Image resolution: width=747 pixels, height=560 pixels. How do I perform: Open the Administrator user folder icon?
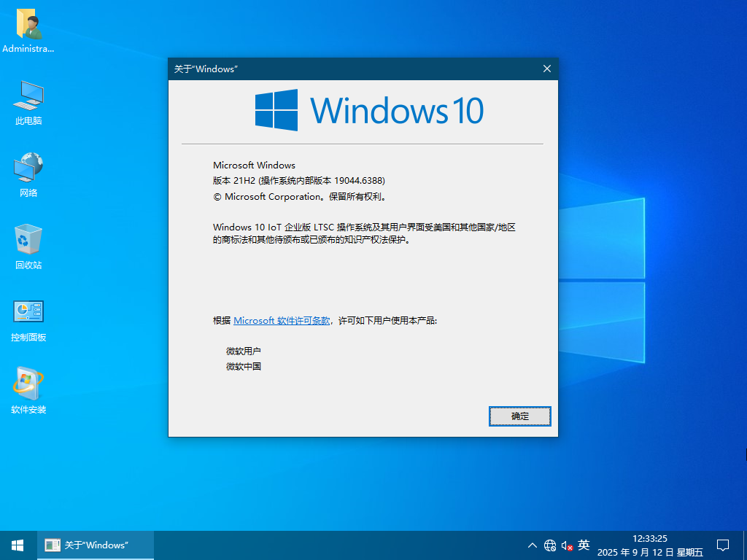click(x=28, y=25)
